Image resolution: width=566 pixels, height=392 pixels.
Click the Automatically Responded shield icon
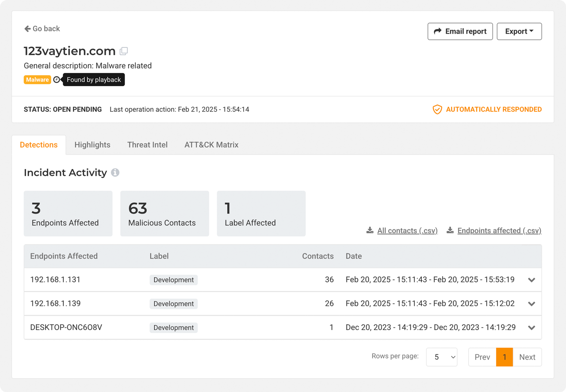(437, 110)
